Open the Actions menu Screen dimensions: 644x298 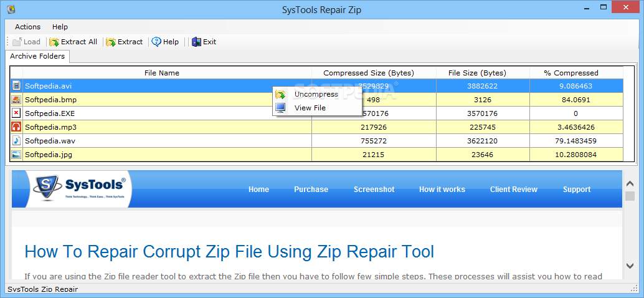[x=27, y=27]
